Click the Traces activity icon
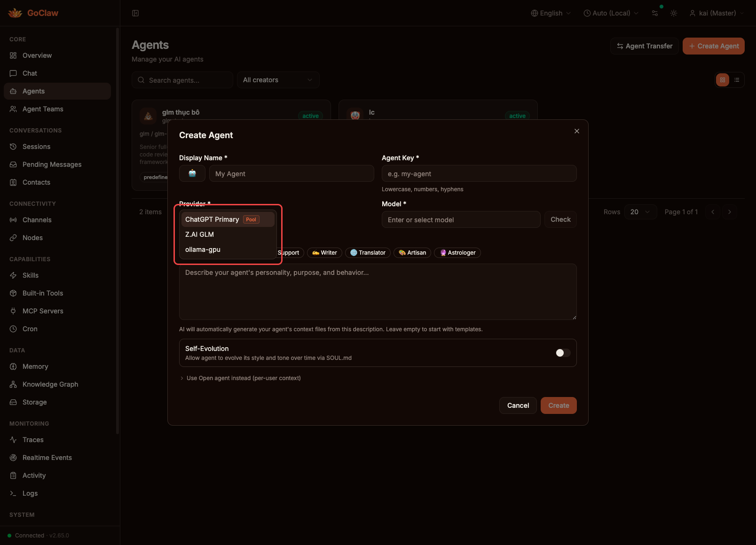 (13, 440)
